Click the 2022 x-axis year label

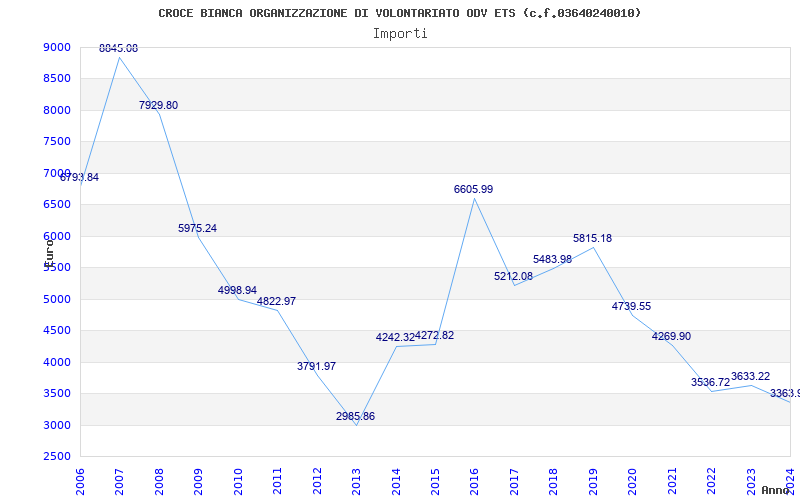(x=711, y=481)
